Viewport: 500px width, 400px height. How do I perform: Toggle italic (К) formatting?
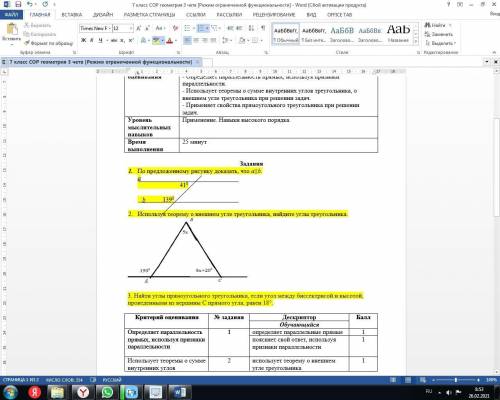pyautogui.click(x=92, y=40)
